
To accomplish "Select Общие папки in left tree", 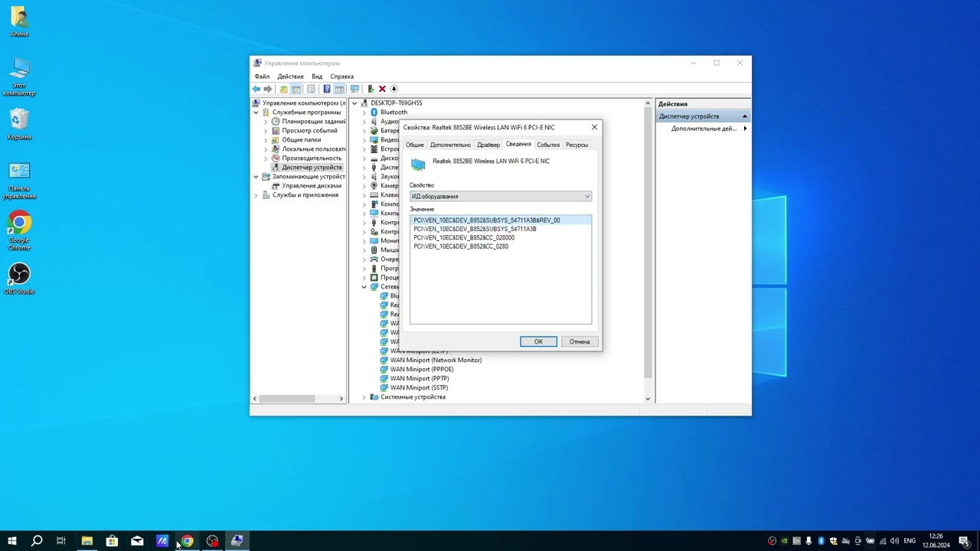I will 301,139.
